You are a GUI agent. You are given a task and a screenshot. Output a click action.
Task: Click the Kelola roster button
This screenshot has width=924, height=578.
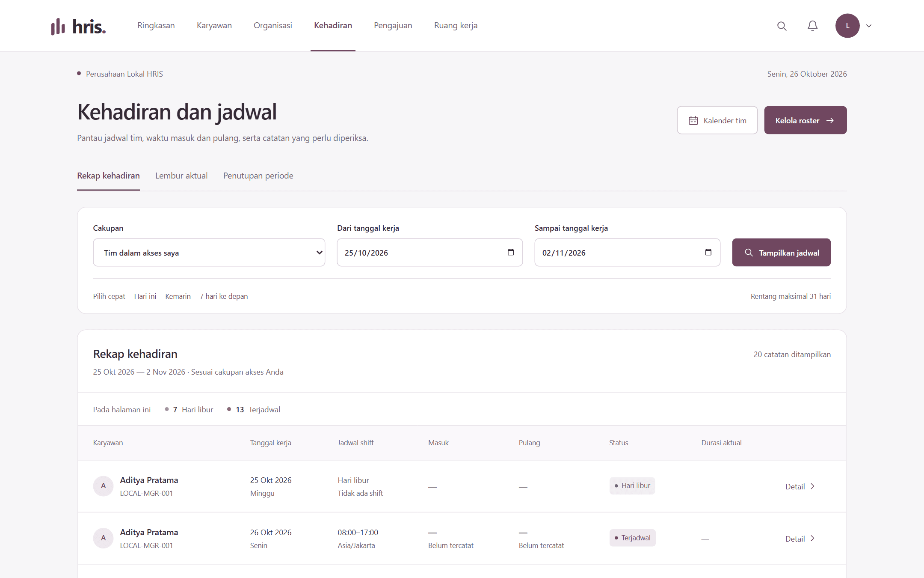coord(806,120)
